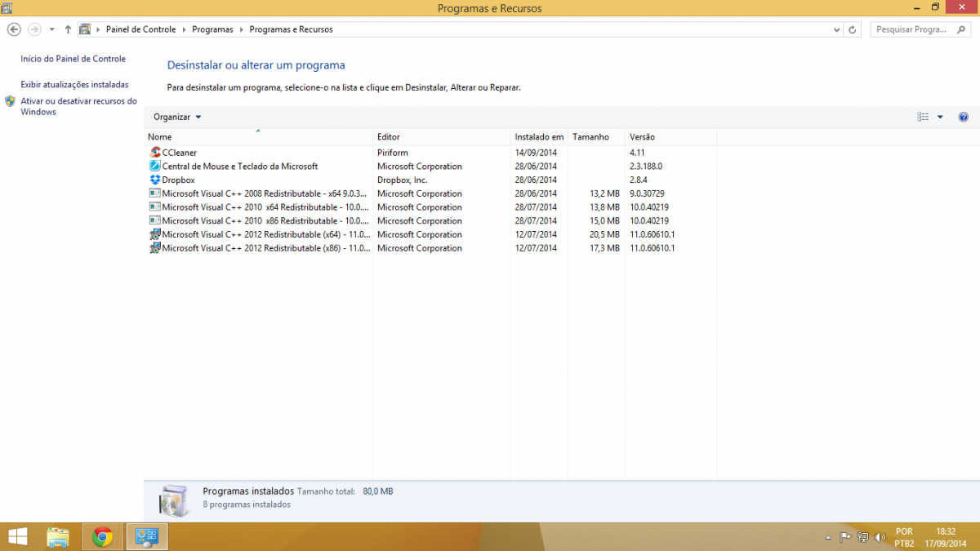Navigate to the Programas breadcrumb

coord(212,29)
